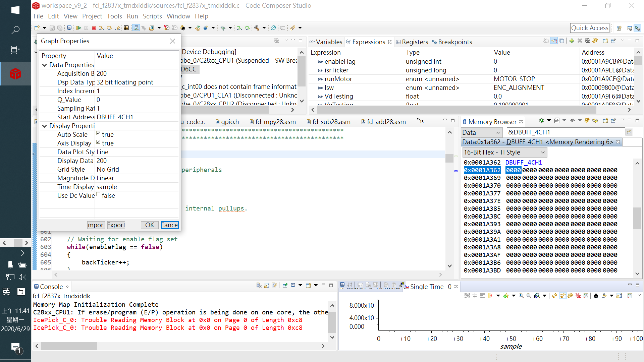The height and width of the screenshot is (362, 644).
Task: Click Import in Graph Properties dialog
Action: click(96, 225)
